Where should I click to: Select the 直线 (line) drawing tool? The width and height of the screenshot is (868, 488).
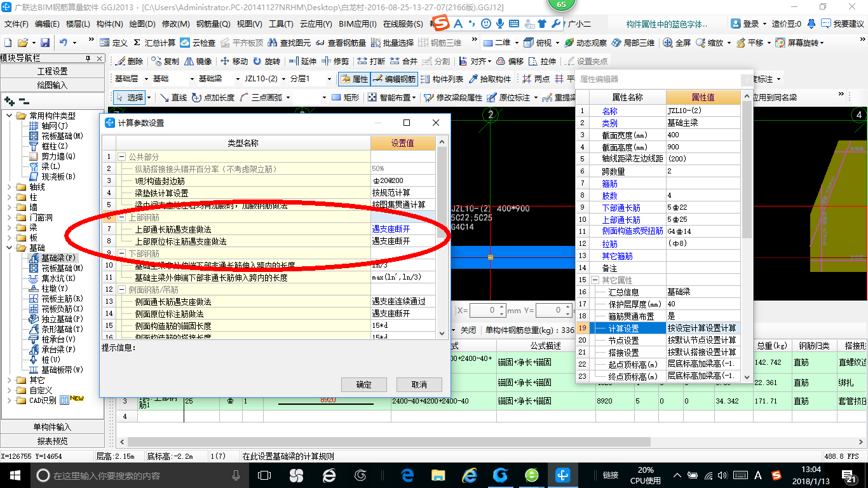click(x=173, y=98)
